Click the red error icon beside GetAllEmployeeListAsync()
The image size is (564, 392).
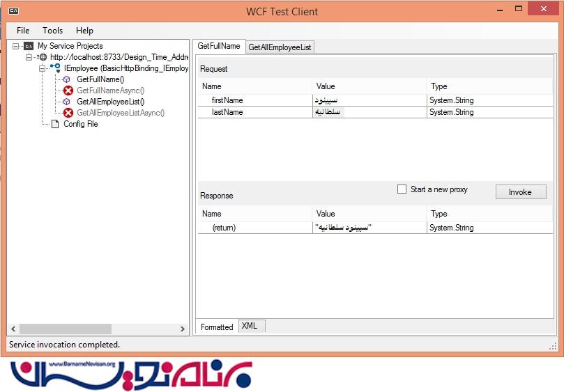pyautogui.click(x=68, y=113)
